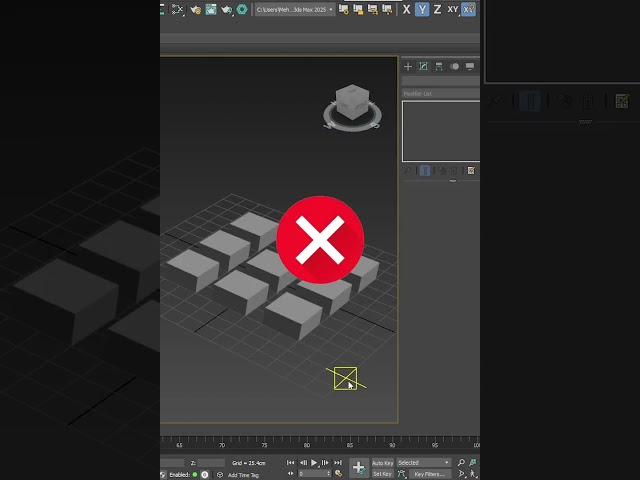This screenshot has height=480, width=640.
Task: Go to End frame button
Action: [338, 462]
